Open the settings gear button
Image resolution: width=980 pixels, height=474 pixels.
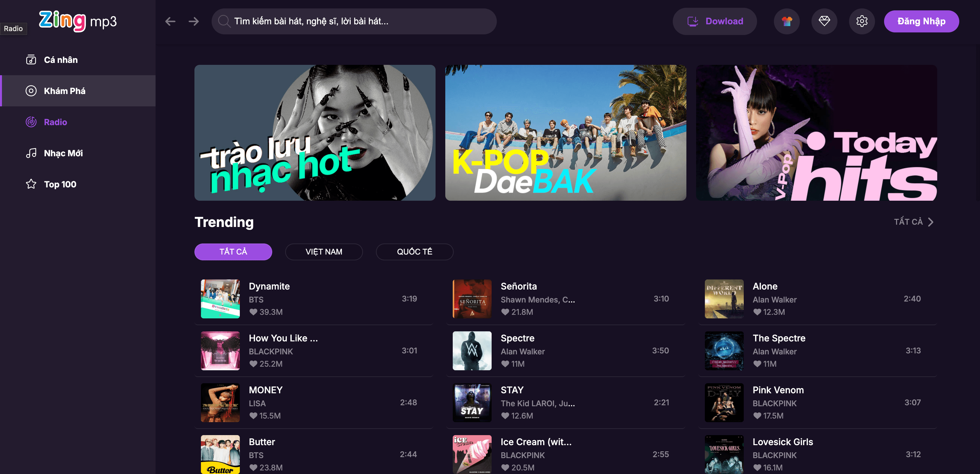pos(862,21)
